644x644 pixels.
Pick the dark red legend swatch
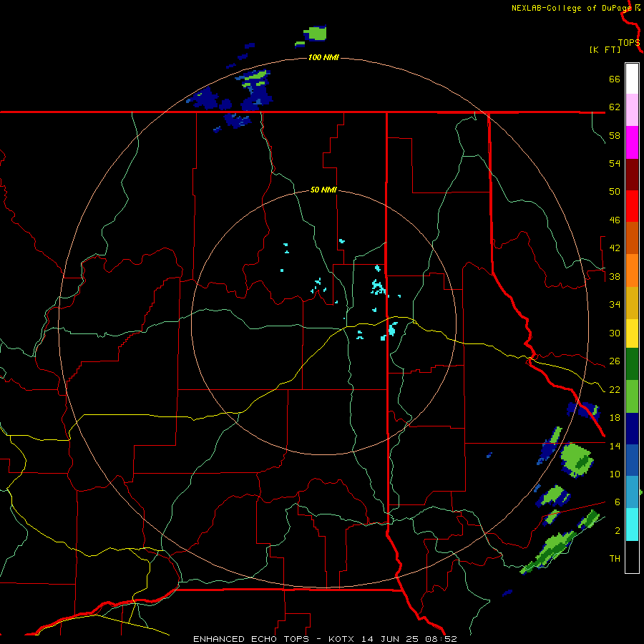tap(632, 175)
